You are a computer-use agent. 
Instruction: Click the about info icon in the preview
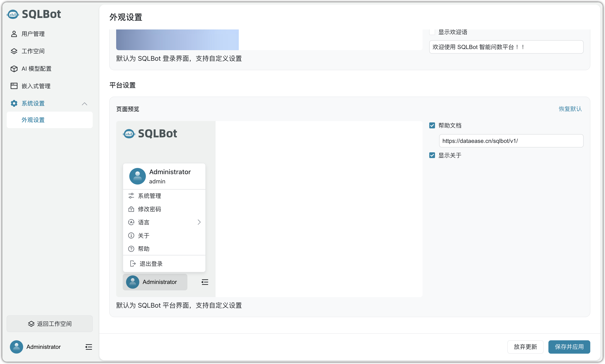[x=131, y=235]
